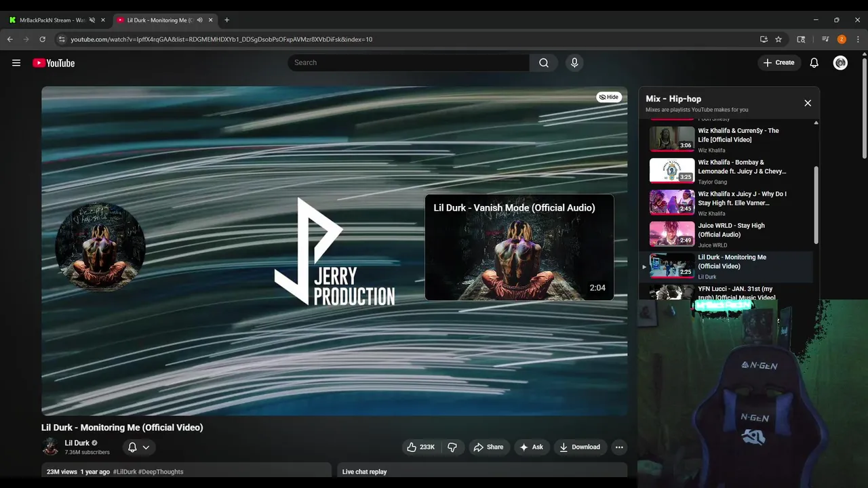Play Wiz Khalifa & Curren$y - The Life
Screen dimensions: 868x488
pyautogui.click(x=727, y=140)
